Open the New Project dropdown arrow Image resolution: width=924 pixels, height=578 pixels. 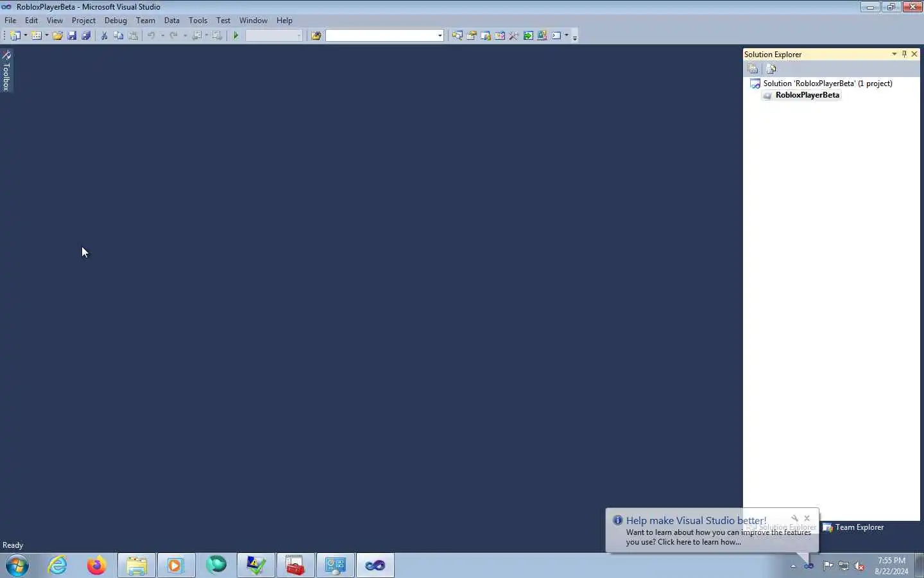[x=26, y=36]
